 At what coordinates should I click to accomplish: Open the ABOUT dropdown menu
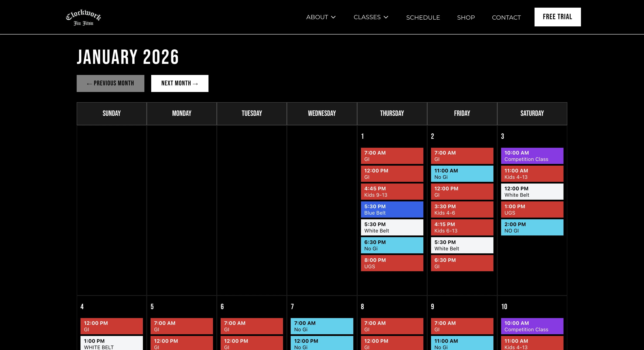click(x=321, y=17)
